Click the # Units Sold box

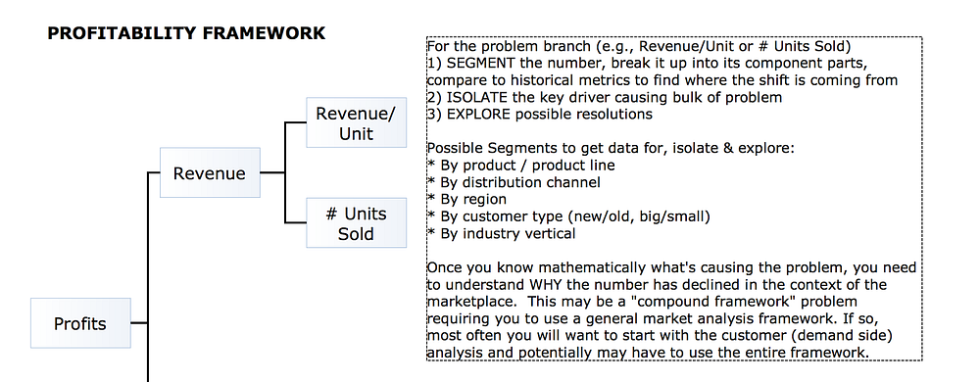[x=357, y=223]
